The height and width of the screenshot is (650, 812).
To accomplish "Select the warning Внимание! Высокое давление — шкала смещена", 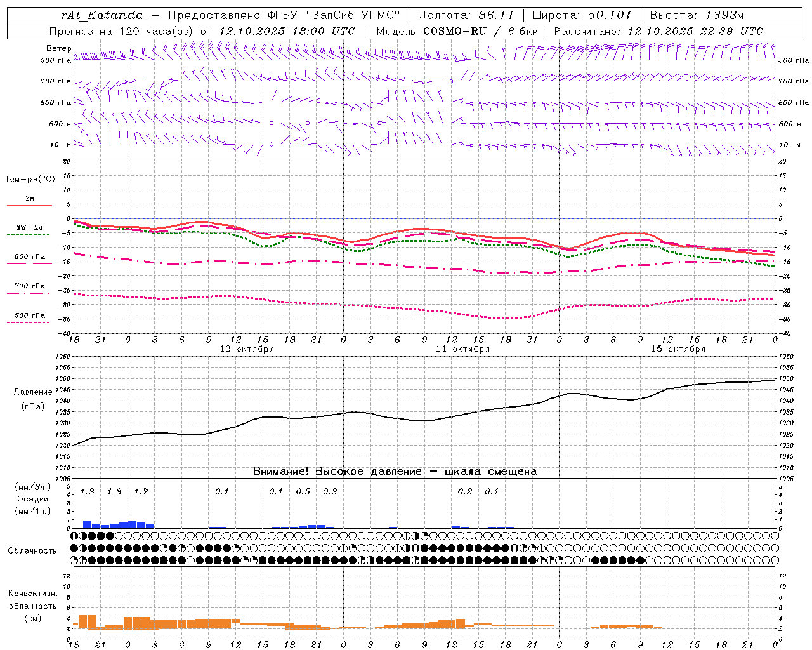I will point(395,472).
